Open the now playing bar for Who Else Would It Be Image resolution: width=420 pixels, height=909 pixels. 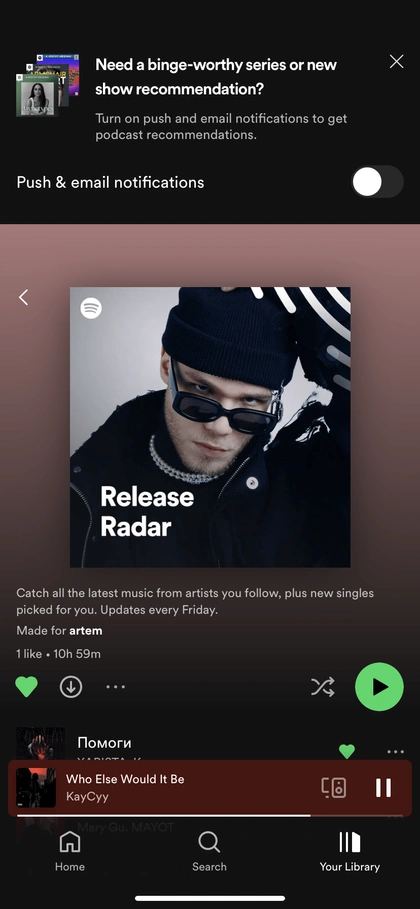coord(210,788)
